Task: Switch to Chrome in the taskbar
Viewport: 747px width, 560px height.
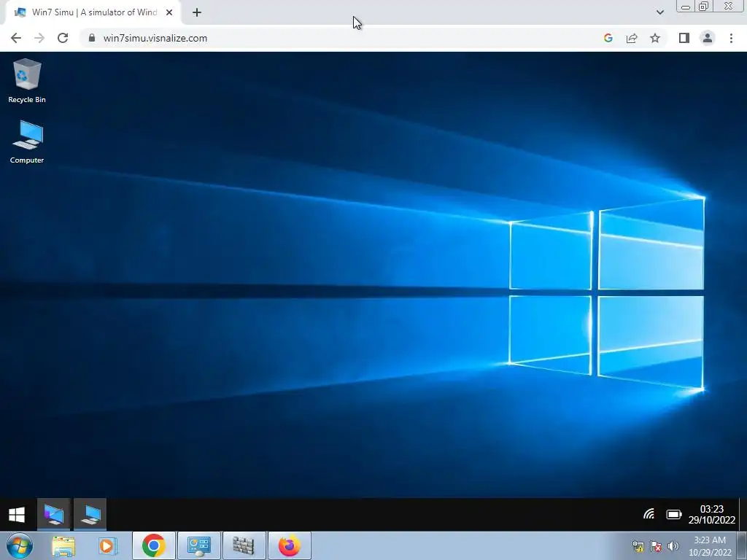Action: tap(153, 545)
